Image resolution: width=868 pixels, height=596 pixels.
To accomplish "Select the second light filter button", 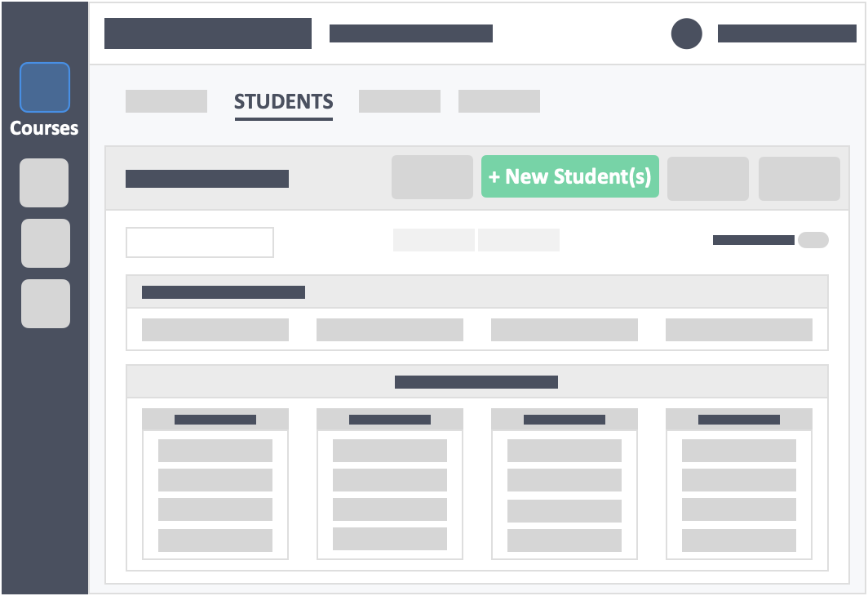I will [519, 240].
